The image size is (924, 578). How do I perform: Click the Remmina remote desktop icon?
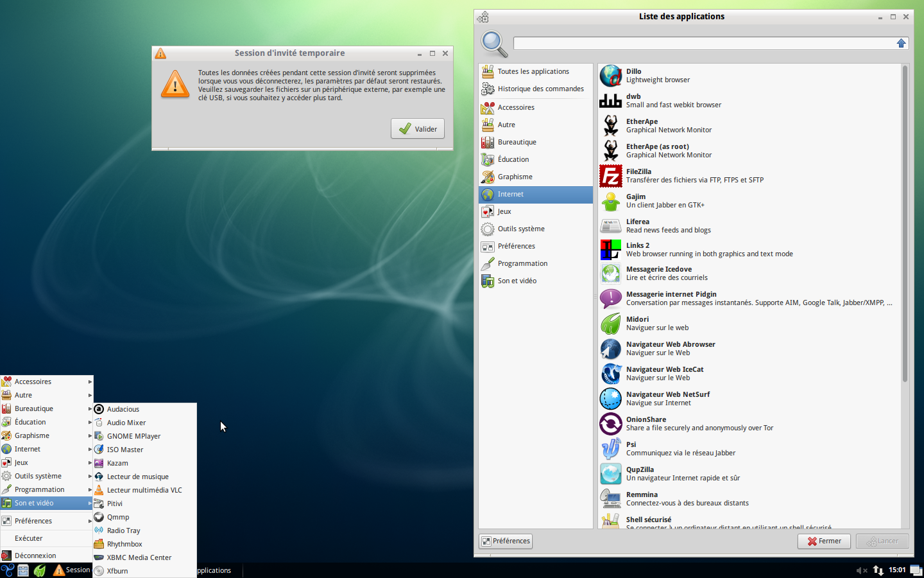point(610,499)
